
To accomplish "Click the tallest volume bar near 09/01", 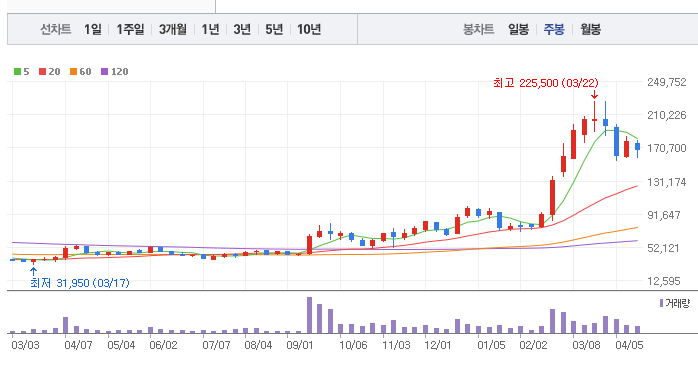I will pyautogui.click(x=309, y=315).
